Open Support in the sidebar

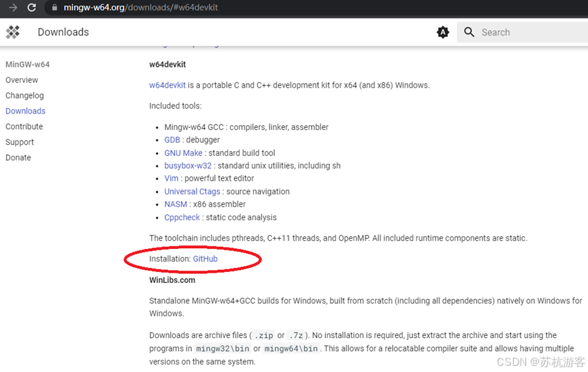click(x=20, y=142)
